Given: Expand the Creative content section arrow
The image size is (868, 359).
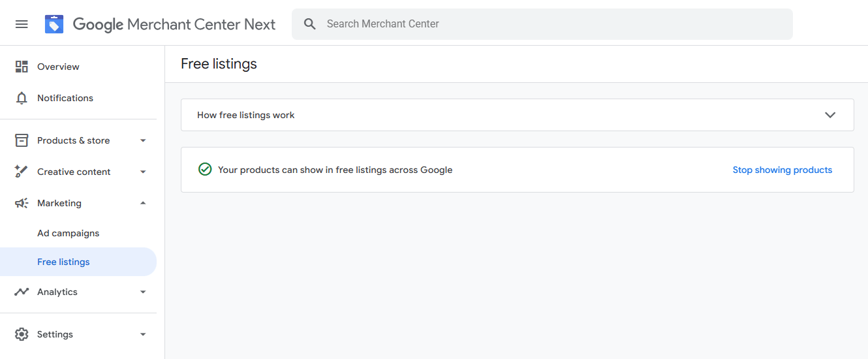Looking at the screenshot, I should [x=143, y=172].
